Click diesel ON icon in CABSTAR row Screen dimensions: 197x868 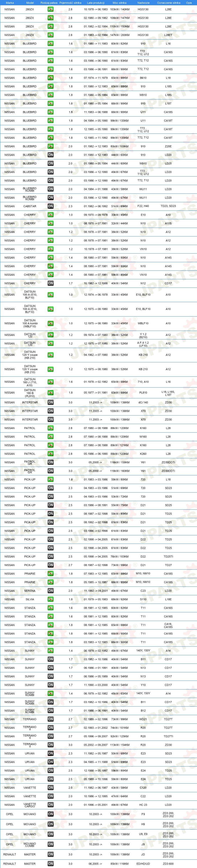(x=50, y=206)
